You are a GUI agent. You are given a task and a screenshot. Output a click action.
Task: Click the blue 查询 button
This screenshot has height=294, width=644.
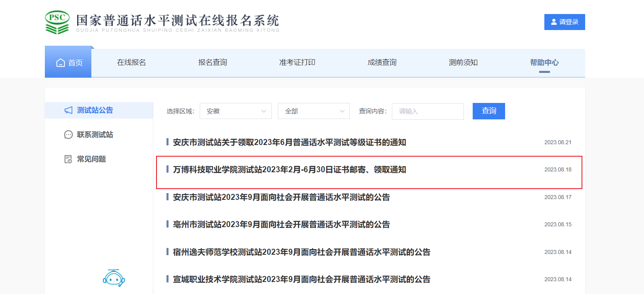pos(489,111)
